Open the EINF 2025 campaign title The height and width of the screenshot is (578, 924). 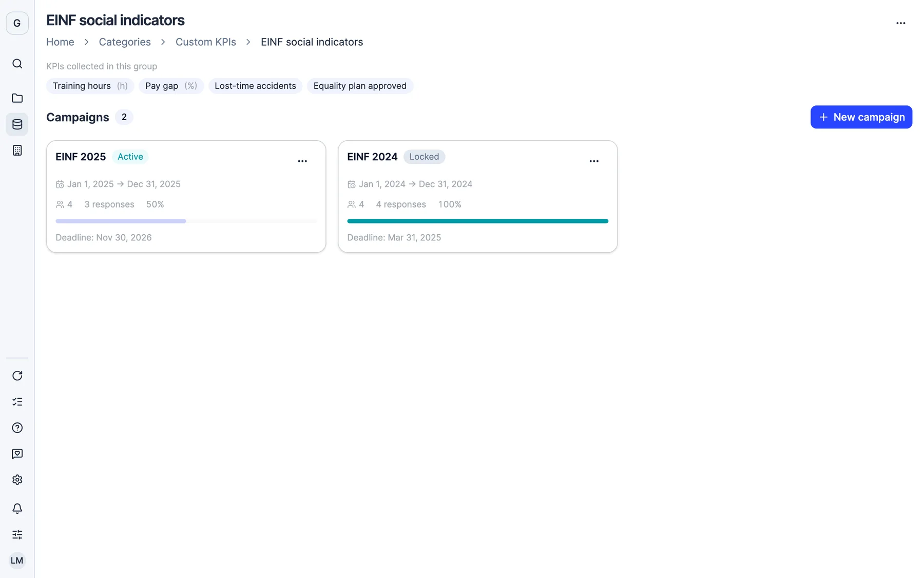coord(81,157)
